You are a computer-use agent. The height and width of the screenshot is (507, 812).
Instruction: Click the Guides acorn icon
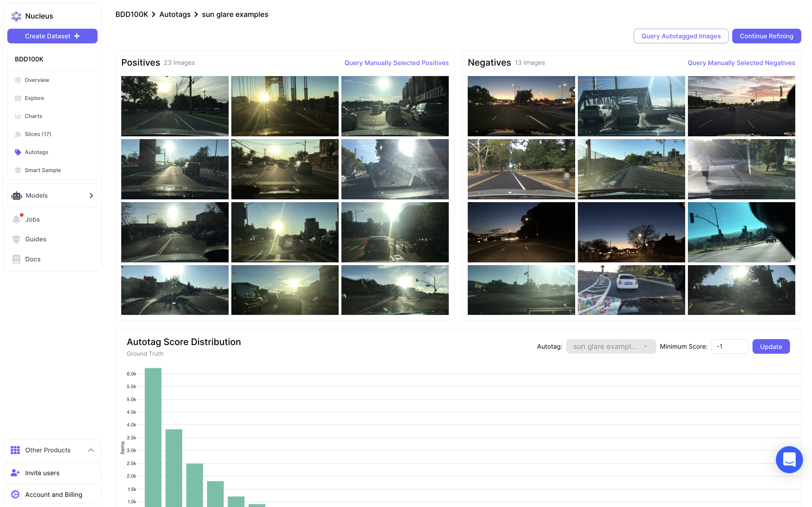[x=16, y=239]
